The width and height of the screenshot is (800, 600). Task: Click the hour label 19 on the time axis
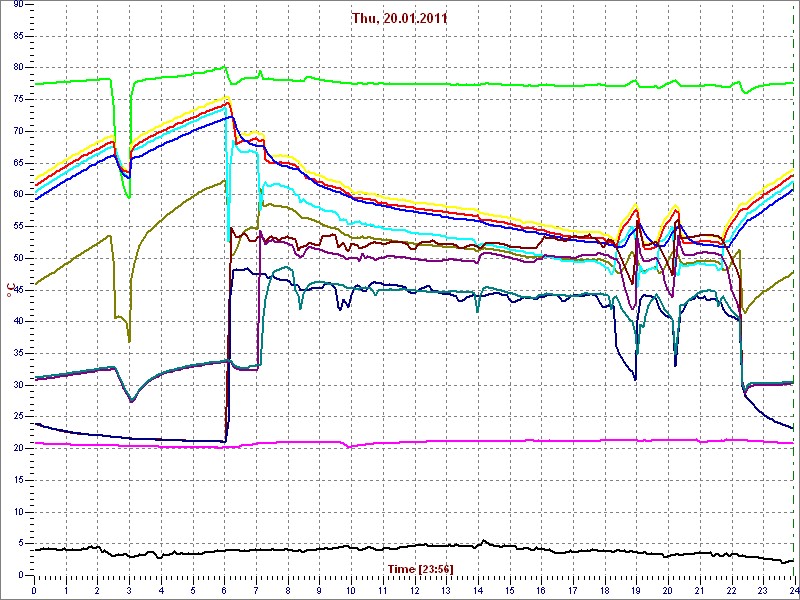pos(636,590)
